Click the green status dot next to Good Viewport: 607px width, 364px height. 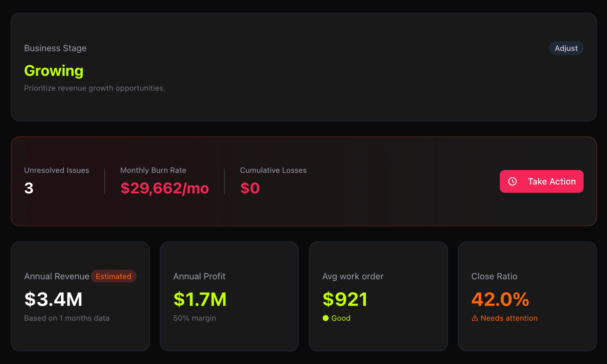(326, 318)
